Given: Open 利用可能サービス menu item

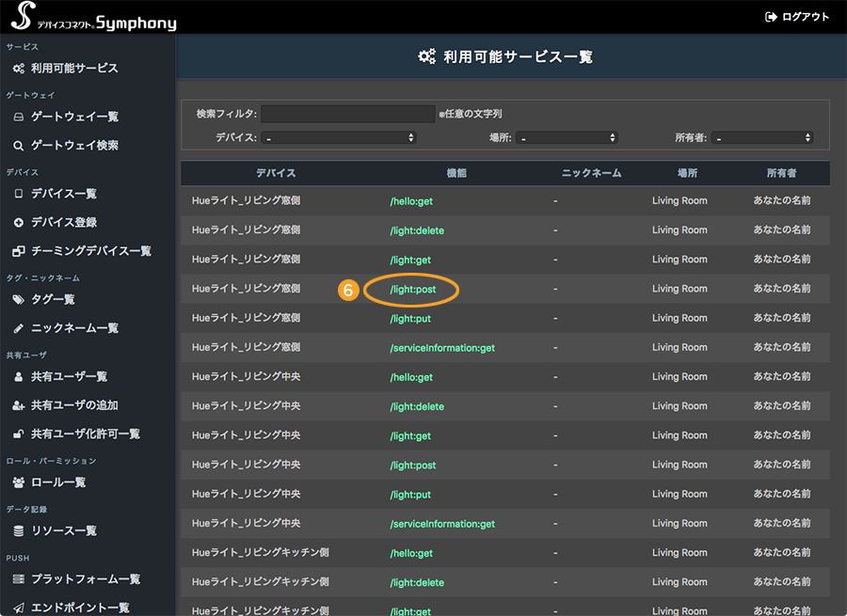Looking at the screenshot, I should 74,69.
